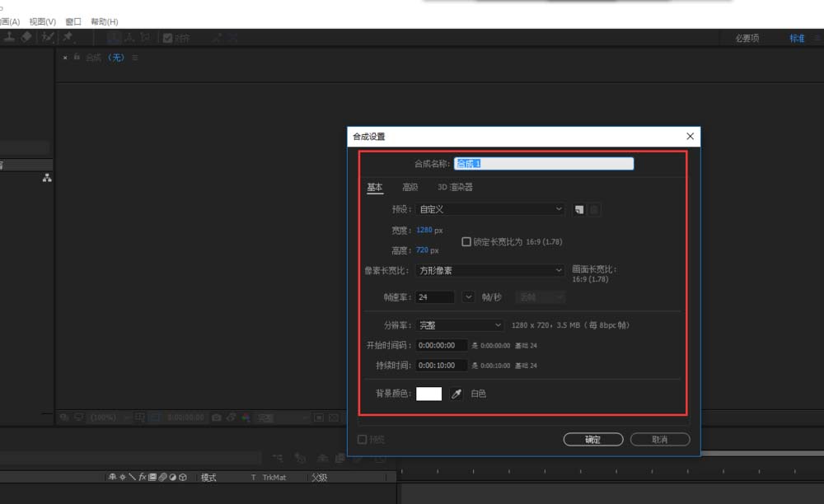This screenshot has width=824, height=504.
Task: Click the background color eyedropper icon
Action: [x=456, y=394]
